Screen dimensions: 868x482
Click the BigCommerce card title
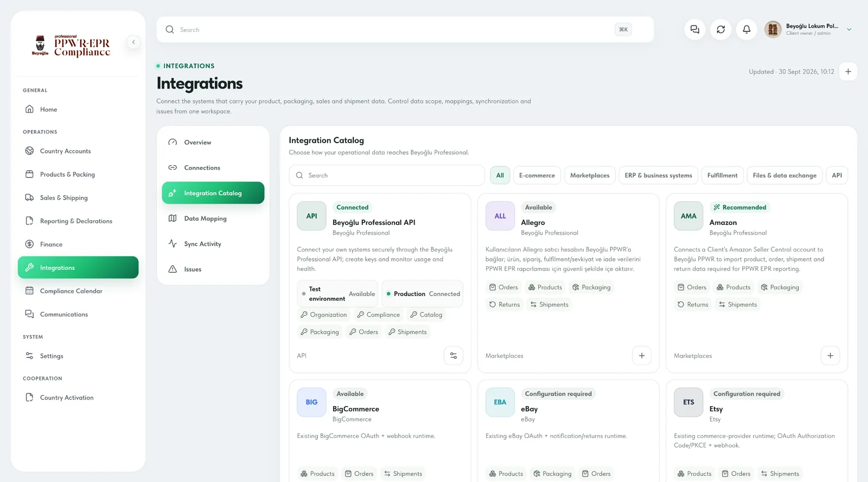pos(356,409)
